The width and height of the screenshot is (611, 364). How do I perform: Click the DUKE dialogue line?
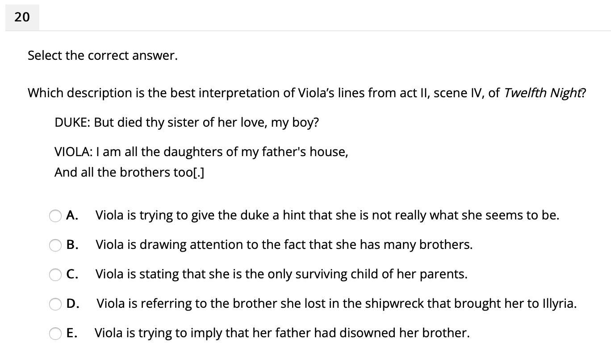187,122
